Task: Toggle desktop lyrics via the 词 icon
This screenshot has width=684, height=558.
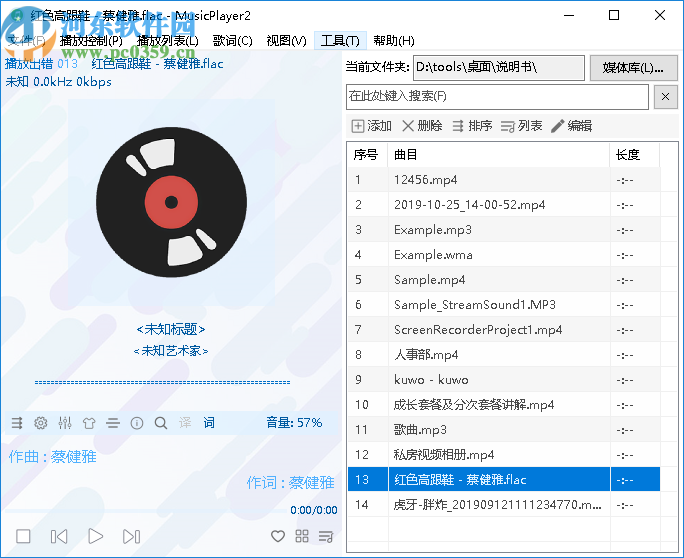Action: pos(209,422)
